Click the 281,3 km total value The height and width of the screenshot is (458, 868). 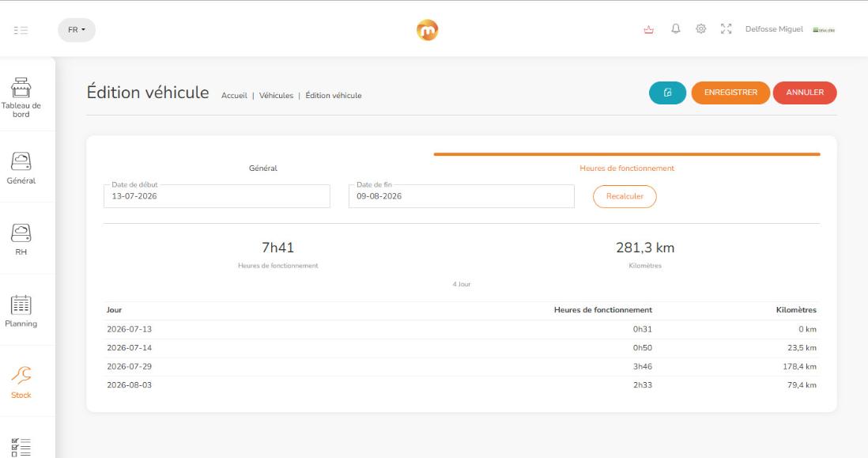pyautogui.click(x=645, y=248)
